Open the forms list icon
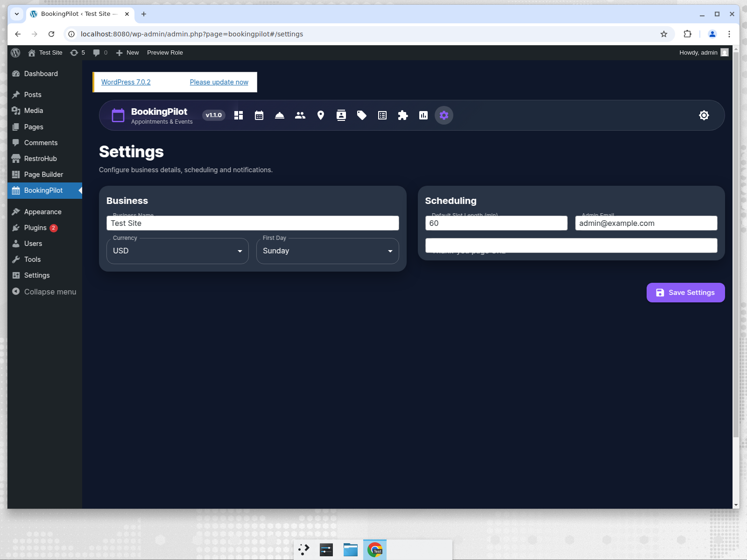 coord(382,115)
